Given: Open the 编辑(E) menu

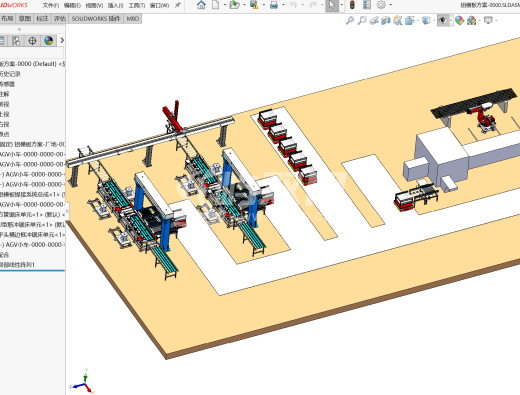Looking at the screenshot, I should coord(72,5).
